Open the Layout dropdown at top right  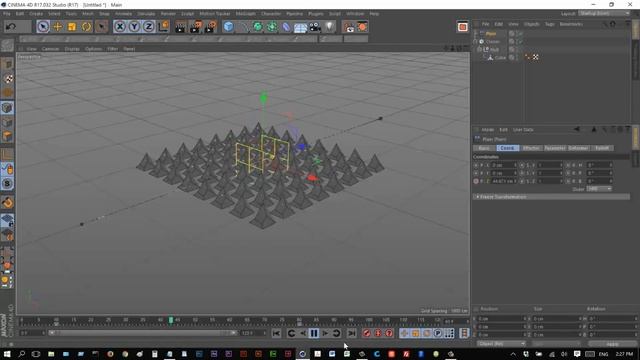point(604,13)
